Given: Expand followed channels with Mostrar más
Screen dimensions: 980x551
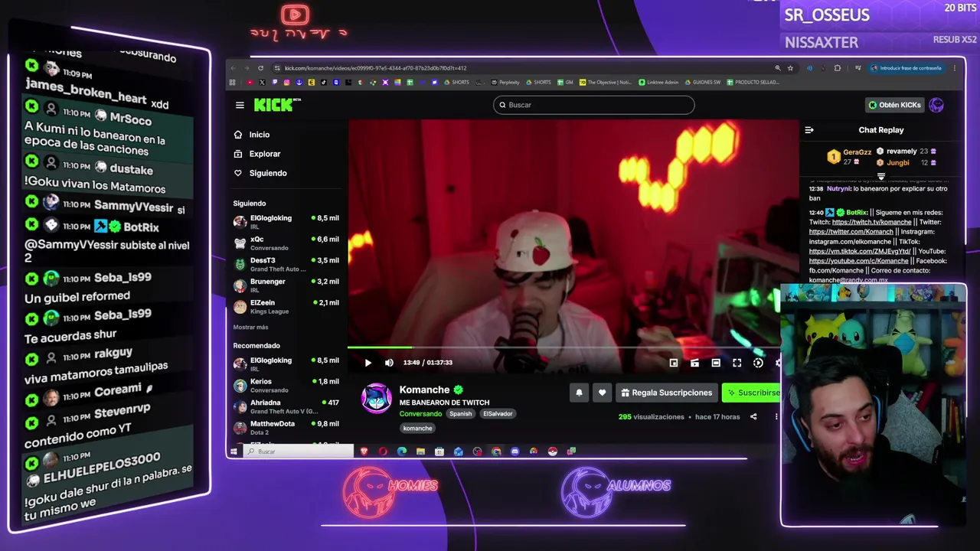Looking at the screenshot, I should pyautogui.click(x=250, y=328).
